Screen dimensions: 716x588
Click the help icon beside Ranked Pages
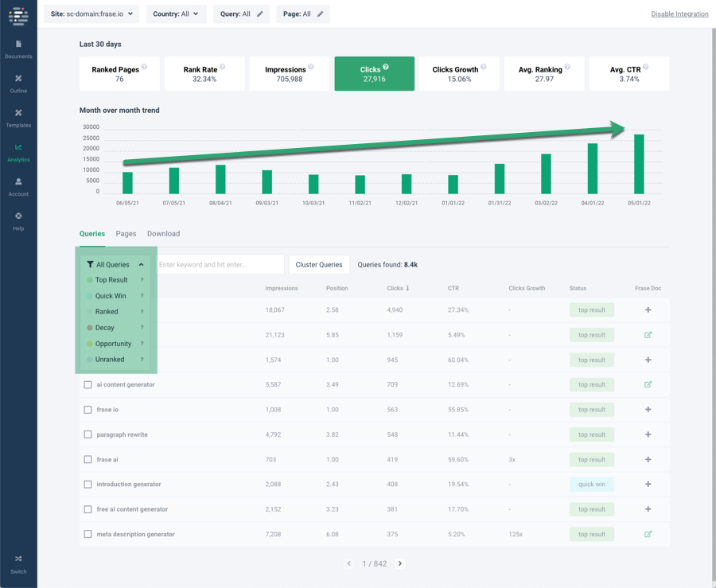[144, 67]
